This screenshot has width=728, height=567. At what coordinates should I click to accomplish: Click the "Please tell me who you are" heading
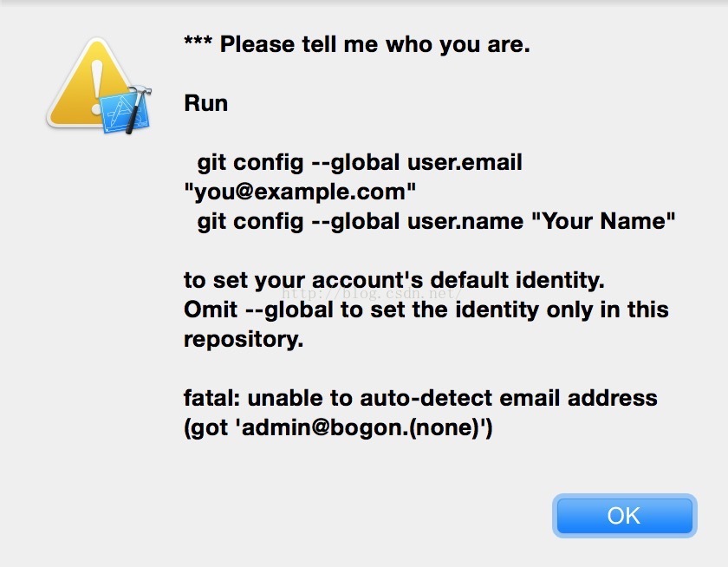point(374,44)
